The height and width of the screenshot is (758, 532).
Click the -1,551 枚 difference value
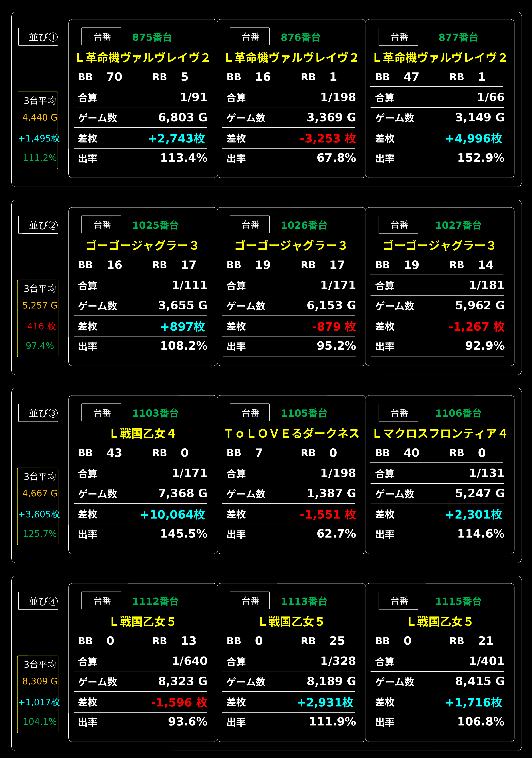(328, 514)
